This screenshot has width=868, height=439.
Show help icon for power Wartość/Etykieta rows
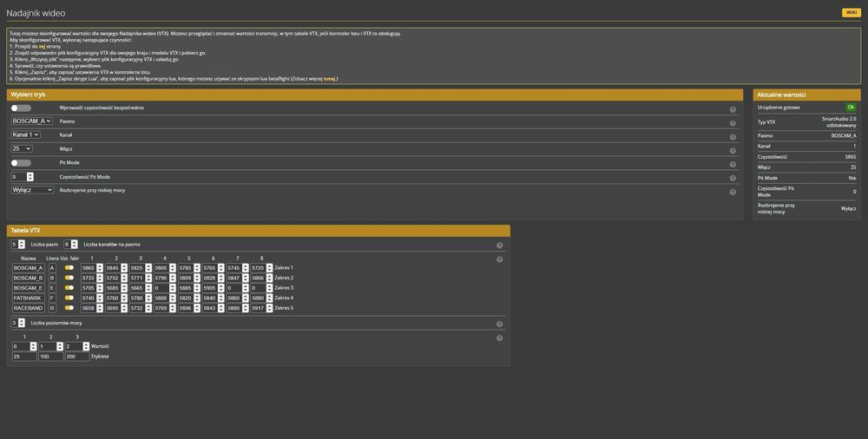click(499, 338)
